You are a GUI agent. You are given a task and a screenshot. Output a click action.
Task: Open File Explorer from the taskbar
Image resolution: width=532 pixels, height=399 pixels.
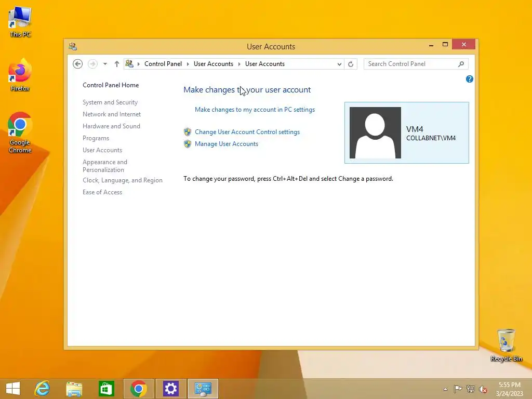tap(74, 389)
